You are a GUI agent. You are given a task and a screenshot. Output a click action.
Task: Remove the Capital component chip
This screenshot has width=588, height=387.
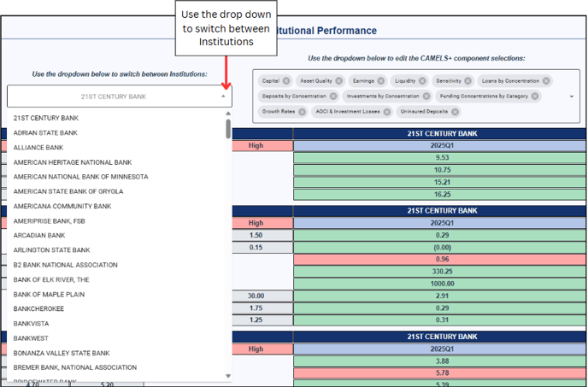click(286, 80)
